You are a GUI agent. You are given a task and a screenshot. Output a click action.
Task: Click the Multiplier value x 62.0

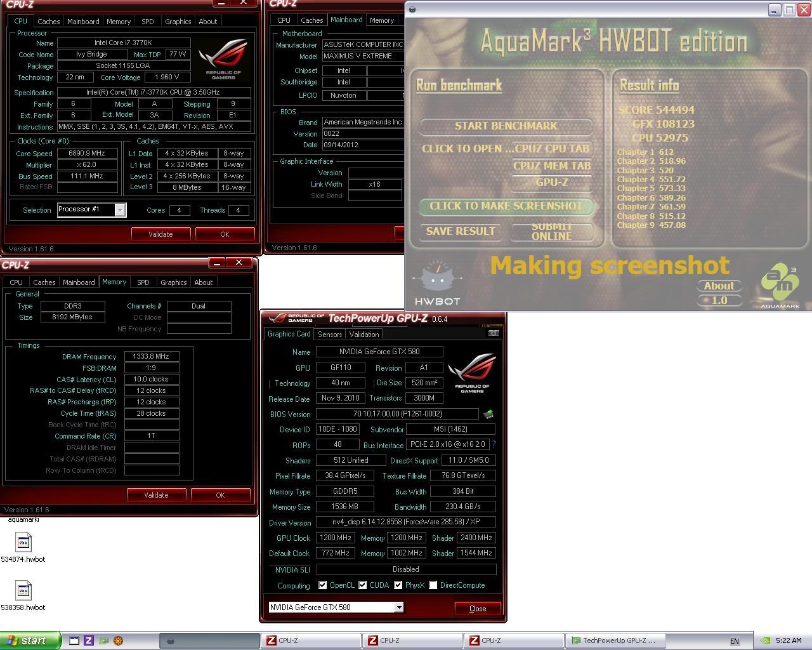click(88, 164)
